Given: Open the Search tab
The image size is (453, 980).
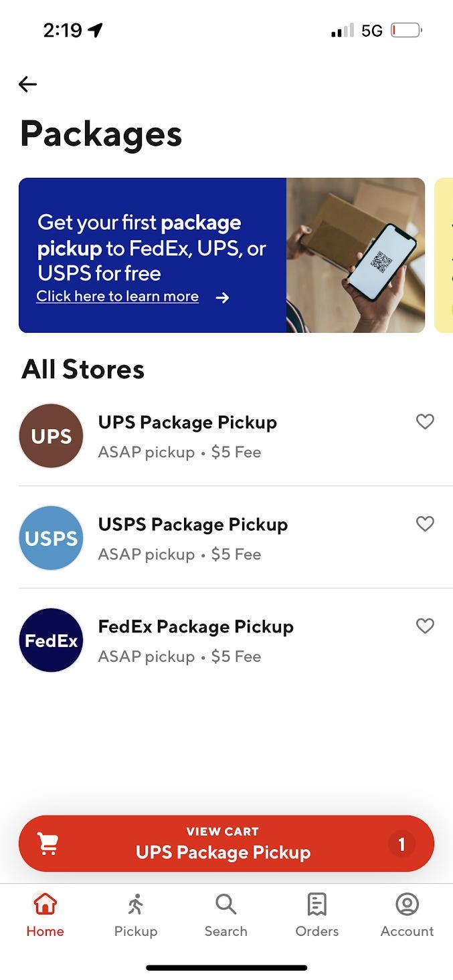Looking at the screenshot, I should 226,916.
